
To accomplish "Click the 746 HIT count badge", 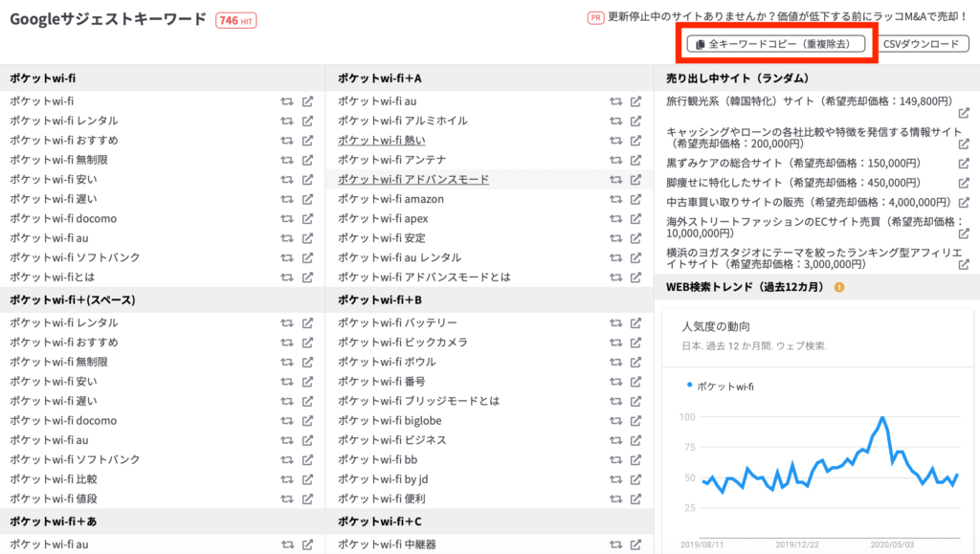I will [x=236, y=21].
